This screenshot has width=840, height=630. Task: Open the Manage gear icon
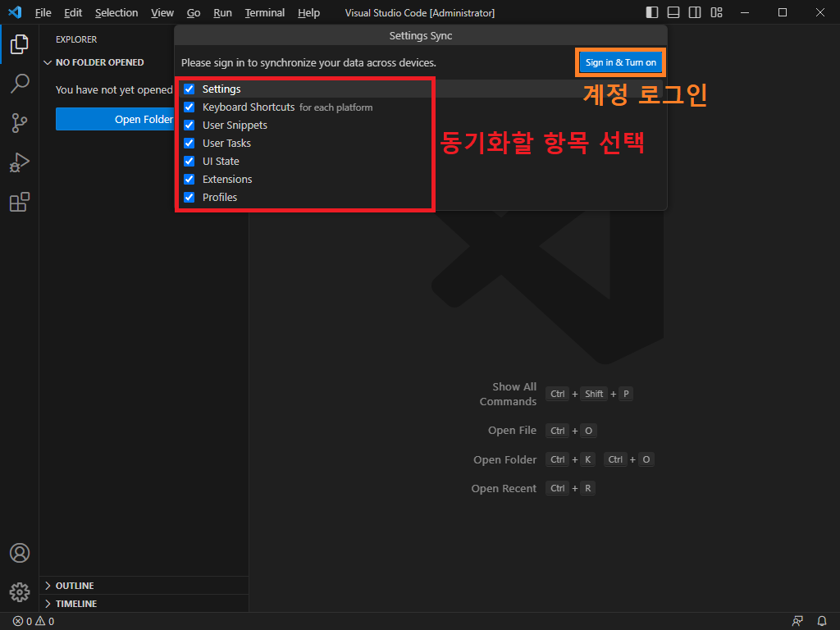(x=20, y=591)
